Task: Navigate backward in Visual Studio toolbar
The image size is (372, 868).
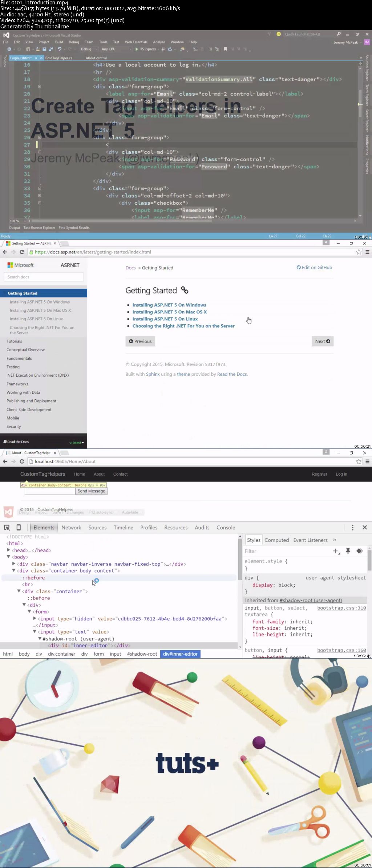Action: click(x=9, y=49)
